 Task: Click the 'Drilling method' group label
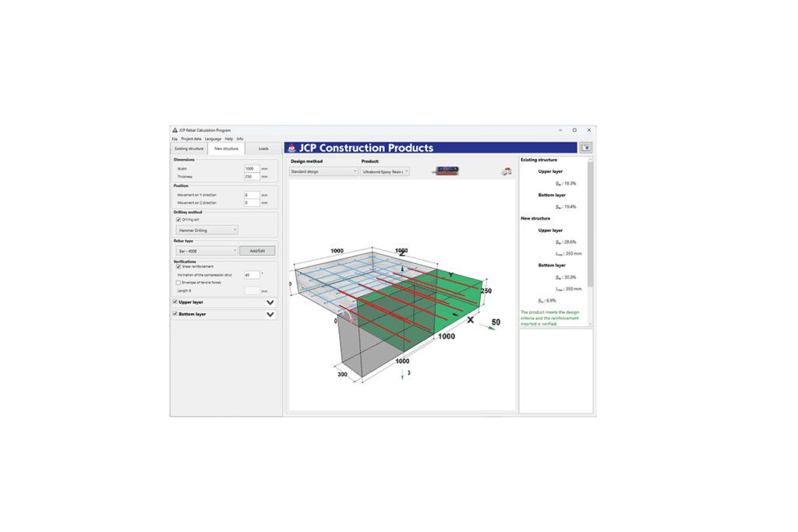coord(188,212)
